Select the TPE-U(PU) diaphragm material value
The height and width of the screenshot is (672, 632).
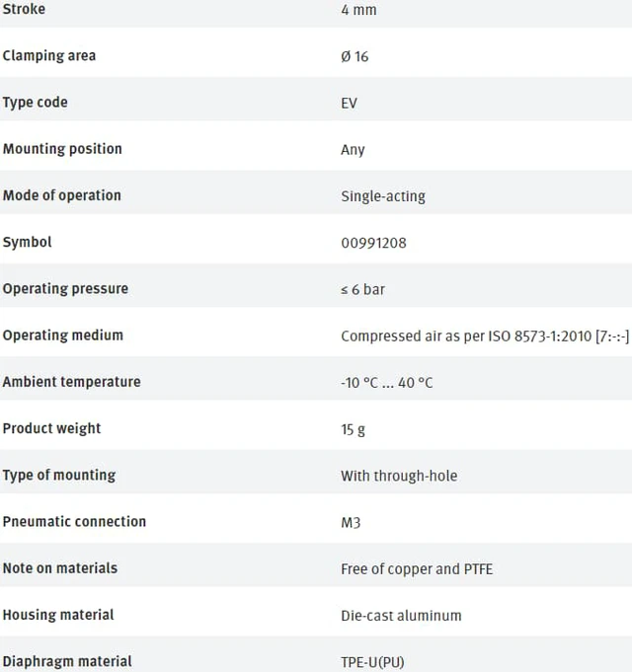point(372,662)
